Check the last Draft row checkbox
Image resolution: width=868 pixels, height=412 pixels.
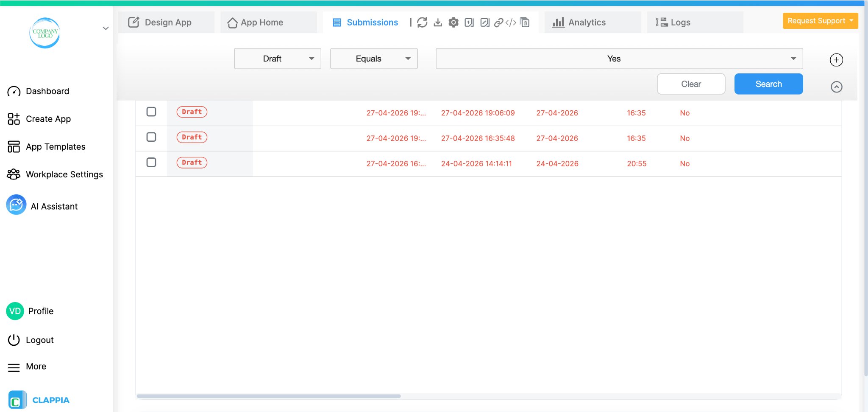click(151, 162)
